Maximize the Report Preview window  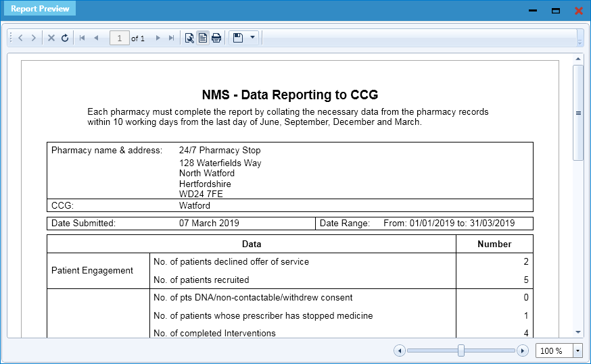tap(556, 11)
